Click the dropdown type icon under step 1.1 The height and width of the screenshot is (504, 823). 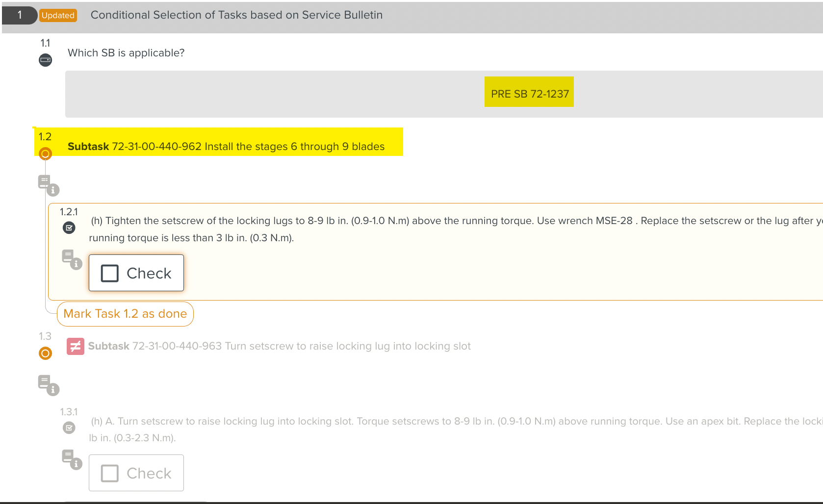point(45,60)
